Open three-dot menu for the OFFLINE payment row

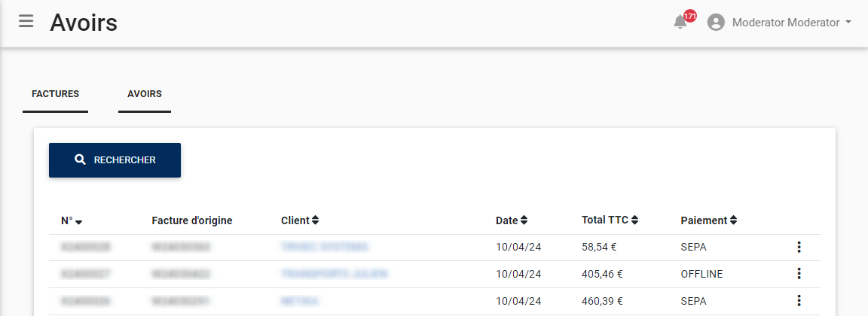[799, 274]
